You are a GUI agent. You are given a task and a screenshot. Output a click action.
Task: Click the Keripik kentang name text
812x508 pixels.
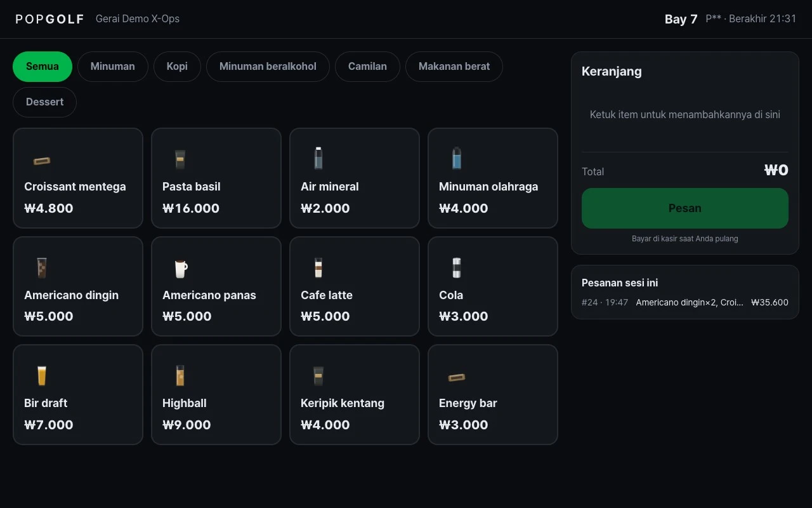coord(343,403)
